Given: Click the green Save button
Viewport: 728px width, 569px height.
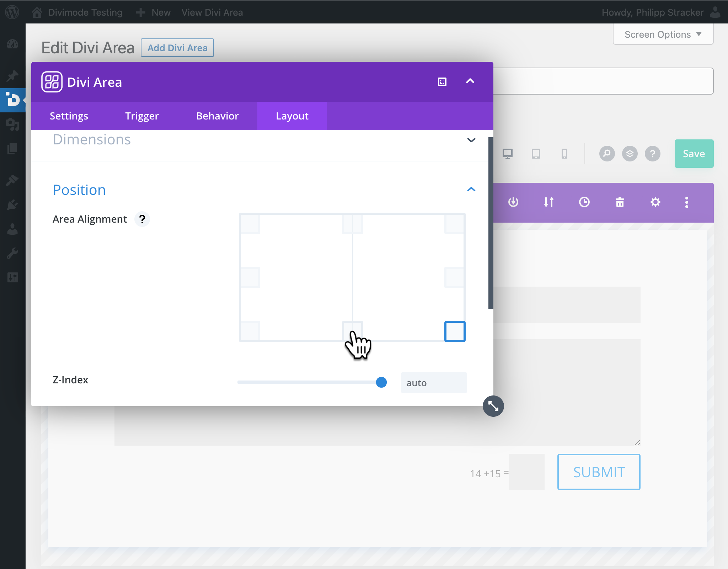Looking at the screenshot, I should 694,154.
